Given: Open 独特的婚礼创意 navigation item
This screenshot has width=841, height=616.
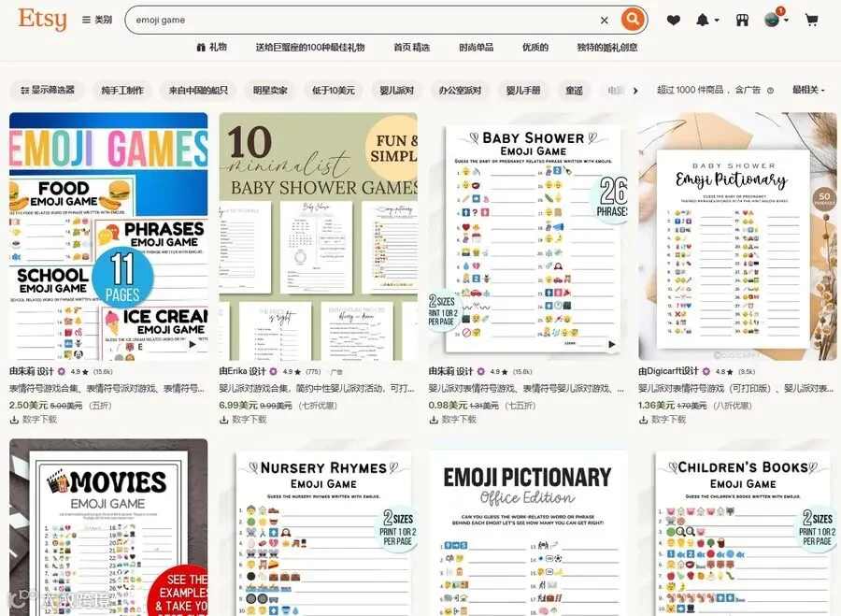Looking at the screenshot, I should click(x=607, y=48).
